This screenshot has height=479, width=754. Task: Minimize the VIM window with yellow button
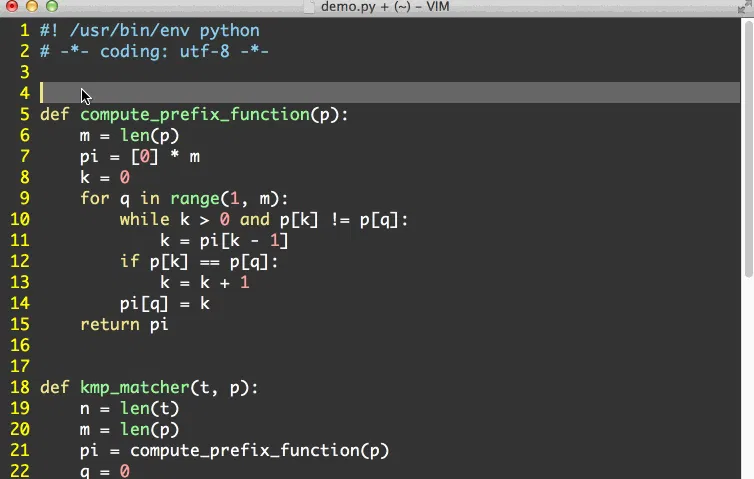pyautogui.click(x=32, y=8)
